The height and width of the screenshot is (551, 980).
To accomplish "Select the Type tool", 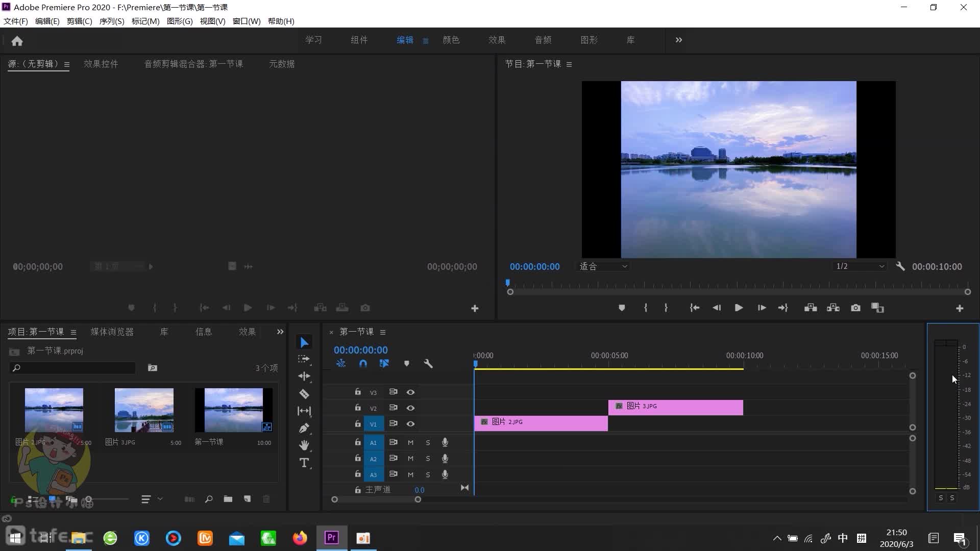I will click(x=304, y=463).
